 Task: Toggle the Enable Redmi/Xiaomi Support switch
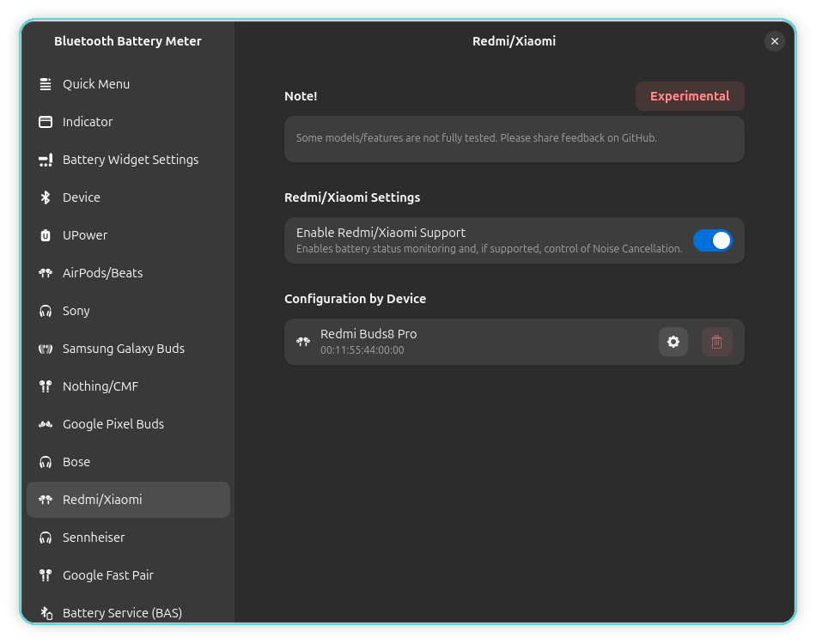click(x=712, y=240)
